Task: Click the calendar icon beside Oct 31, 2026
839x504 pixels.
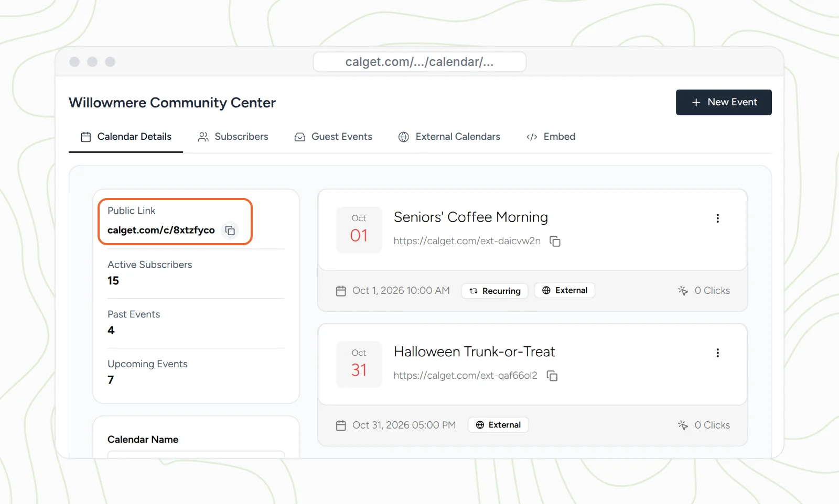Action: (341, 425)
